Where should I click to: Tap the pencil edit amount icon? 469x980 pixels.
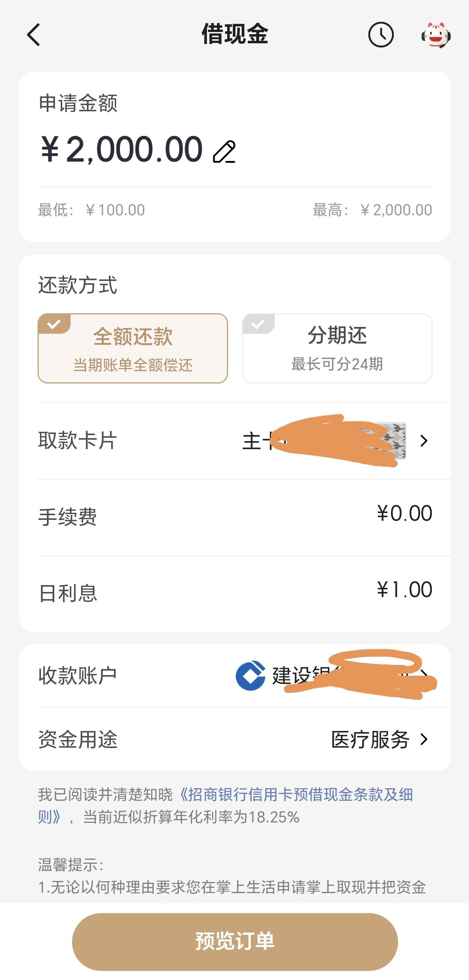pos(224,152)
